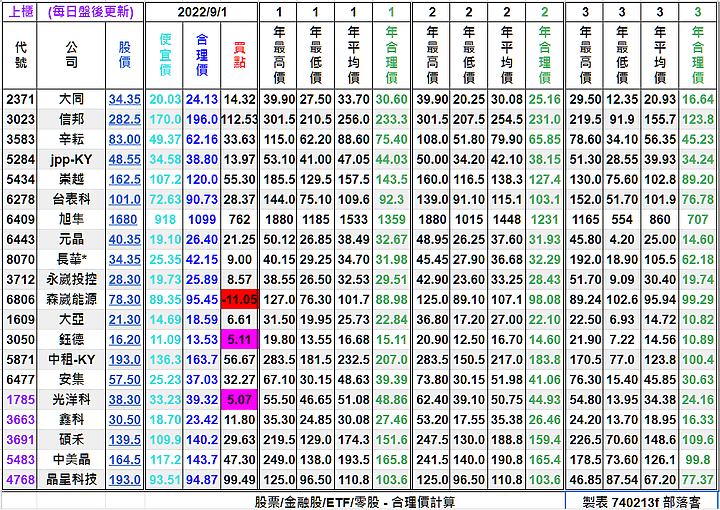Viewport: 720px width, 510px height.
Task: Select green value 707 for 旭隼
Action: [698, 219]
